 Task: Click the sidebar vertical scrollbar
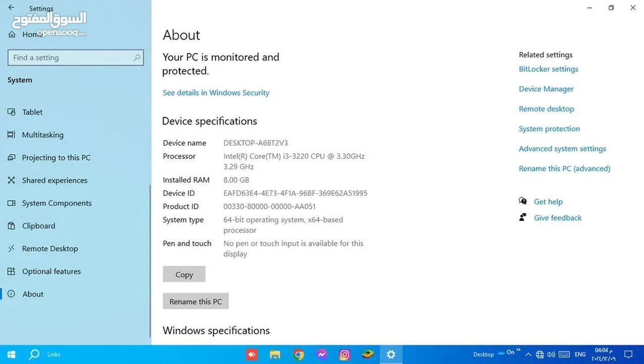[x=150, y=260]
